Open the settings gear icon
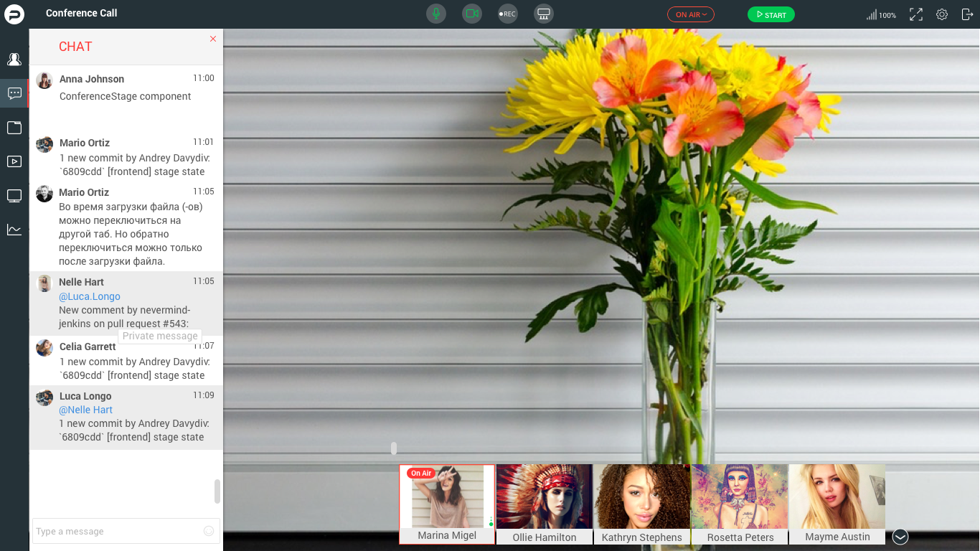Image resolution: width=980 pixels, height=551 pixels. pos(942,14)
